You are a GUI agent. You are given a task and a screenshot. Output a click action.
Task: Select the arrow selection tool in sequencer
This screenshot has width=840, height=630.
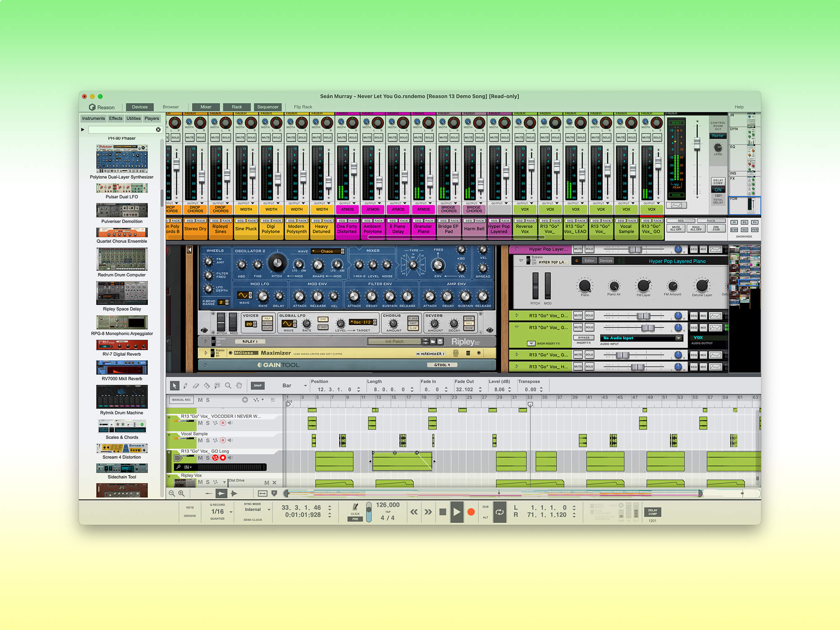pos(174,385)
